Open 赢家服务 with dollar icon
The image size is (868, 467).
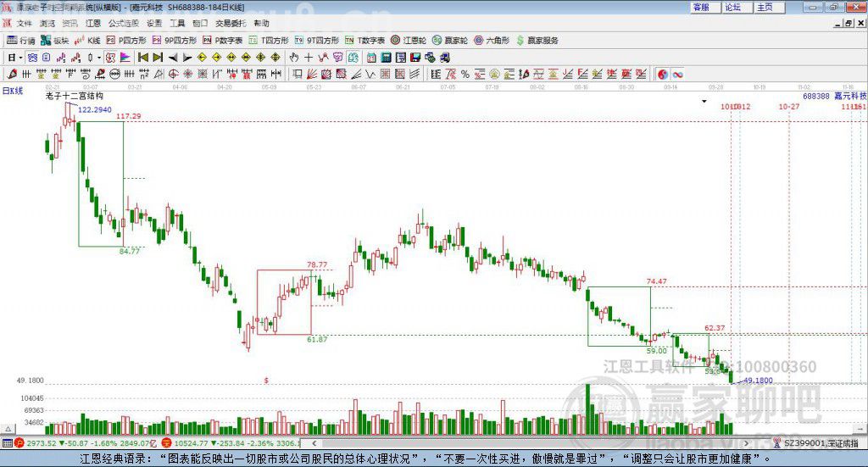click(537, 41)
